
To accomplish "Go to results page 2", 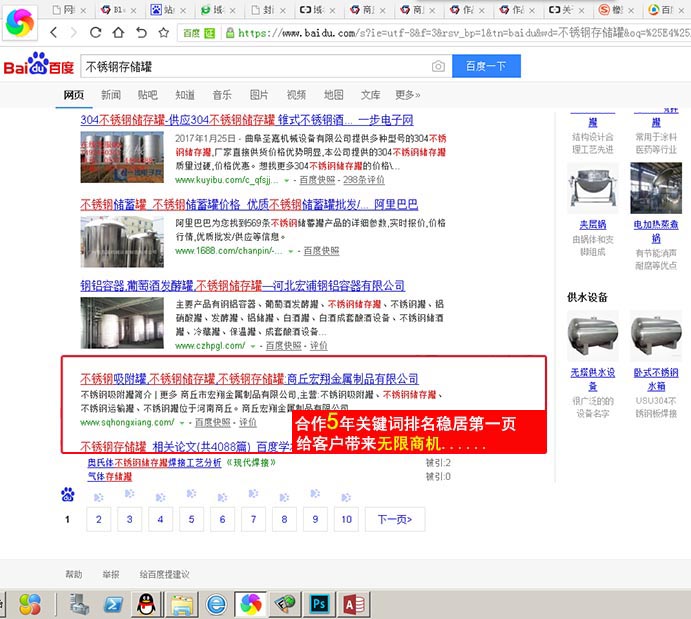I will point(99,519).
